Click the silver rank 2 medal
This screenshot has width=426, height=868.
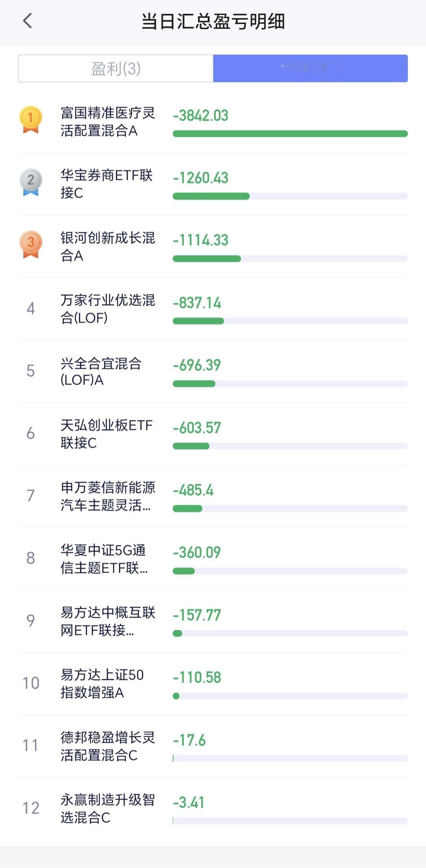pos(31,182)
